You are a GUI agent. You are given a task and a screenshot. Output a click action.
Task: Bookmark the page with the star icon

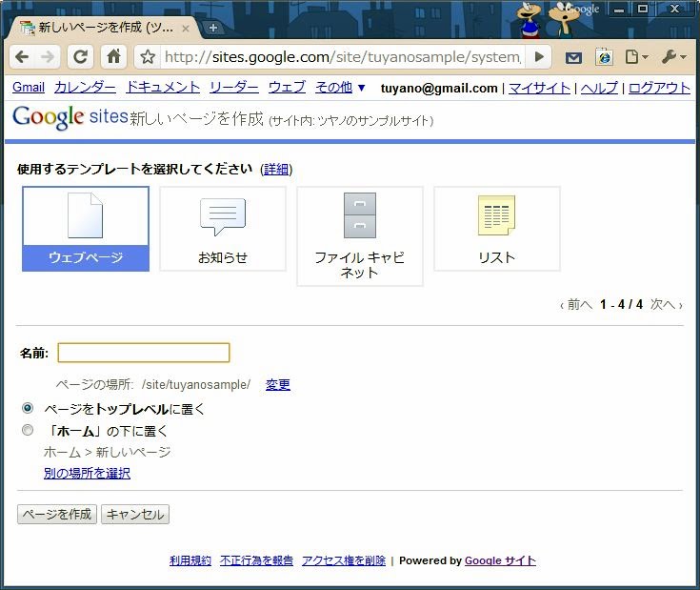tap(148, 57)
